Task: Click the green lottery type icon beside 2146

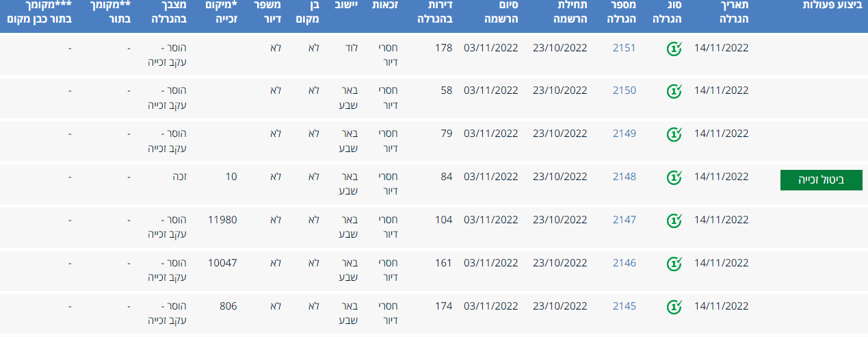Action: (674, 264)
